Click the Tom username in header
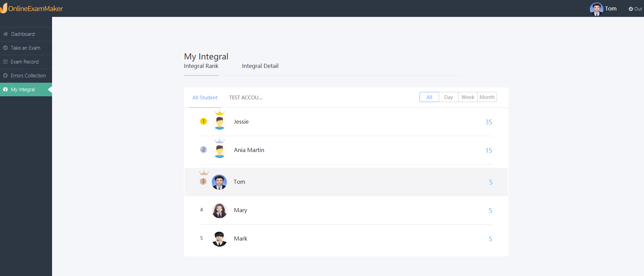Viewport: 644px width, 276px height. tap(611, 8)
